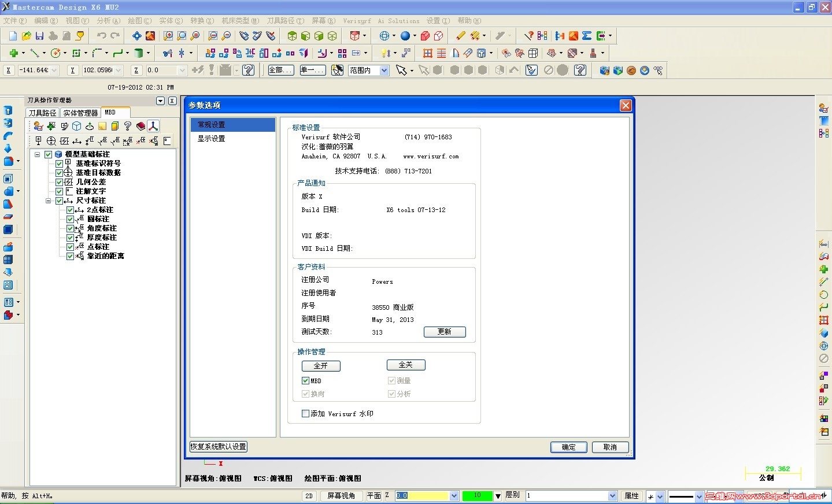832x504 pixels.
Task: Open the Verisurf menu
Action: pyautogui.click(x=357, y=21)
